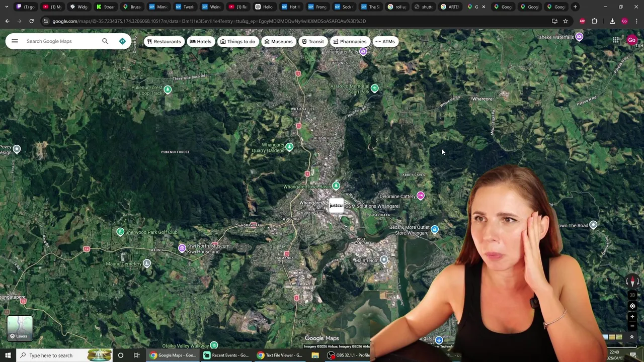Open Chrome extensions puzzle icon

click(595, 21)
